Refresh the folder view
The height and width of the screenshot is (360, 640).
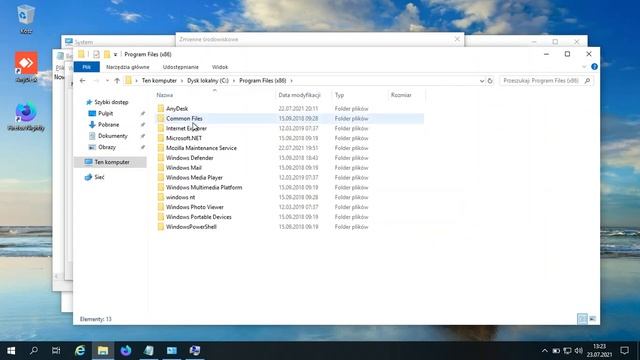coord(490,81)
